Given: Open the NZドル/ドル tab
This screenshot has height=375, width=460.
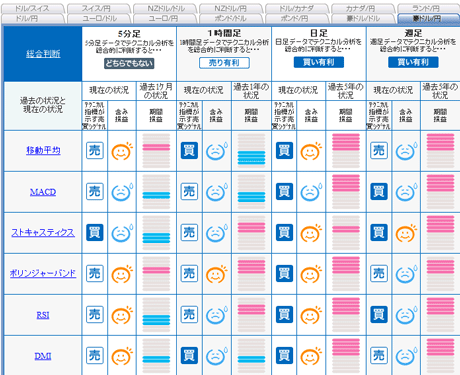Looking at the screenshot, I should tap(165, 8).
